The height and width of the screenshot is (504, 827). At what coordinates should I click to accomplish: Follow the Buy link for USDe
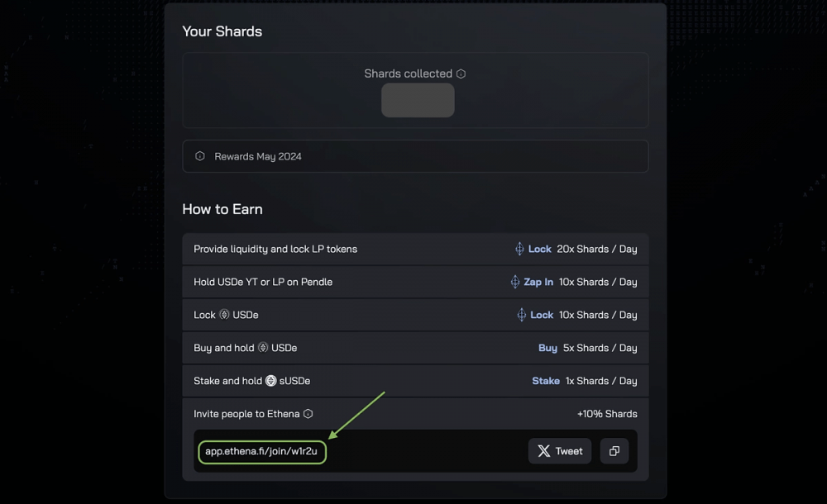547,348
